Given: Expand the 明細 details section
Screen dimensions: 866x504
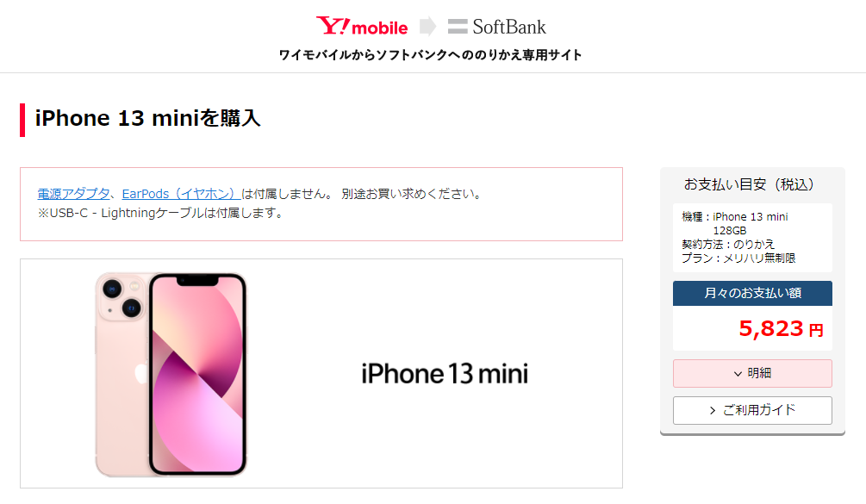Looking at the screenshot, I should tap(752, 373).
